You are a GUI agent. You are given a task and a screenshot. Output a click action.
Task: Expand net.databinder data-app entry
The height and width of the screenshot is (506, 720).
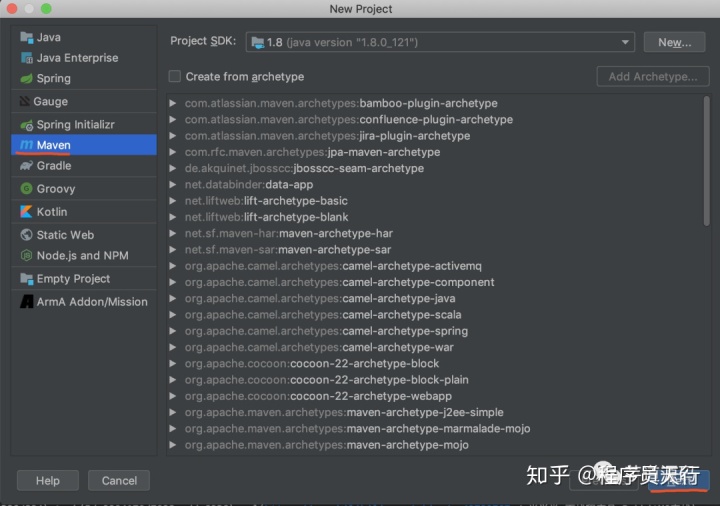[x=173, y=185]
